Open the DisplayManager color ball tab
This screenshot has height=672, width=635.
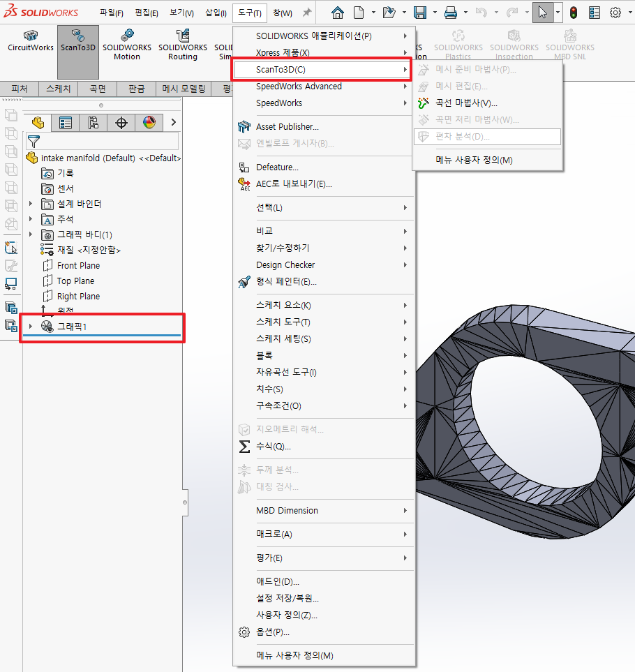click(149, 123)
